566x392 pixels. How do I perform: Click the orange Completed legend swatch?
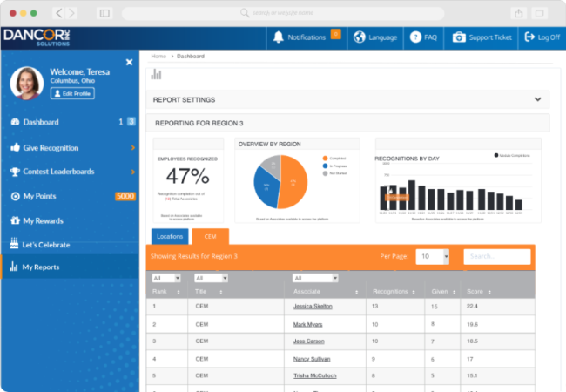point(326,158)
